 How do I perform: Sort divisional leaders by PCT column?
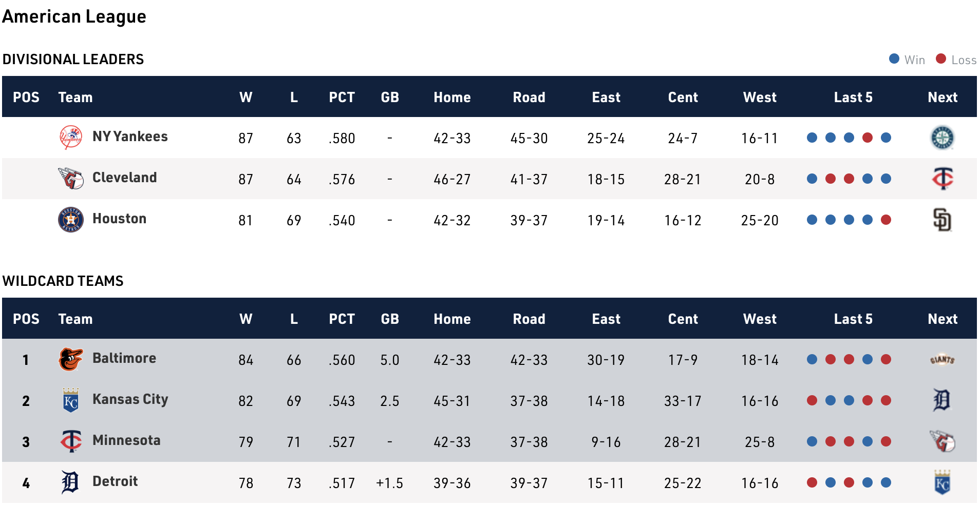342,97
